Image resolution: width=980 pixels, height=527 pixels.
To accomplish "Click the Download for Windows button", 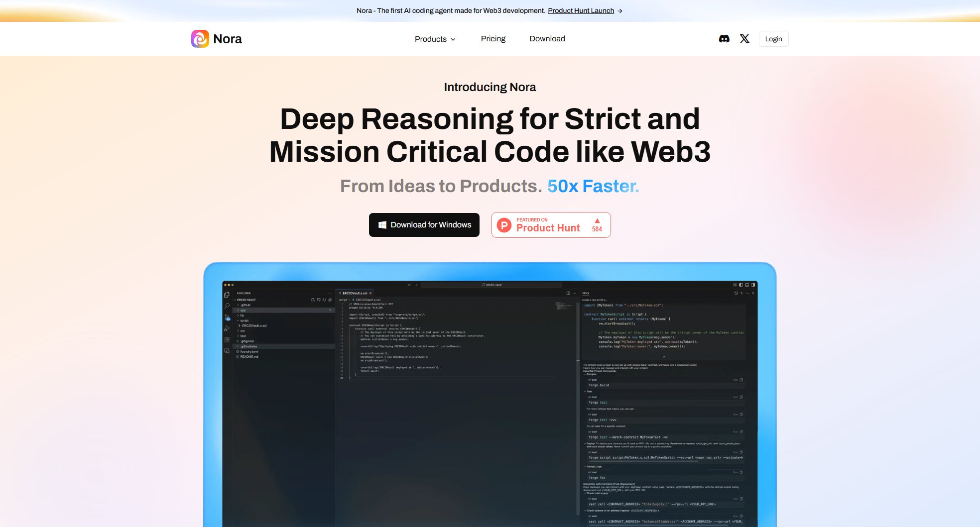I will coord(424,225).
